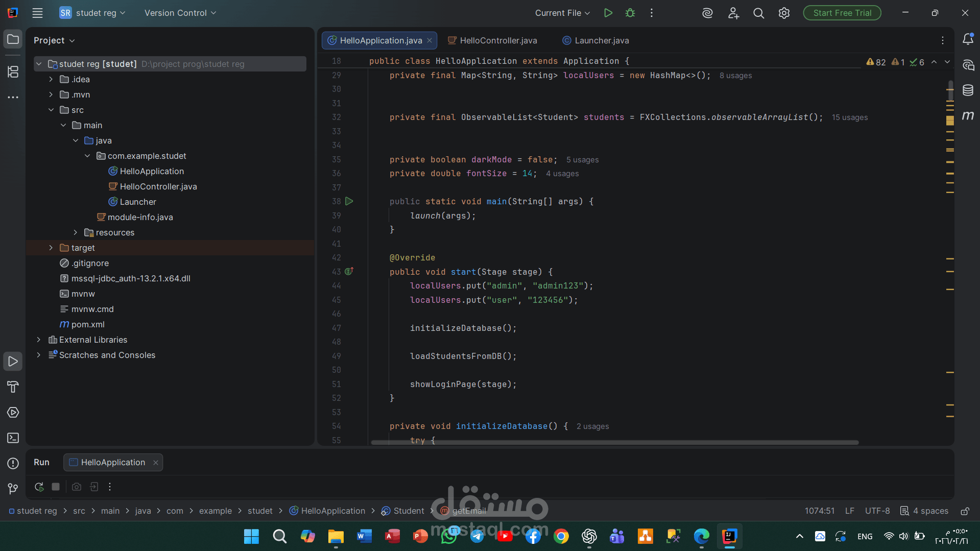Open the Services tool window icon
The image size is (980, 551).
[13, 413]
